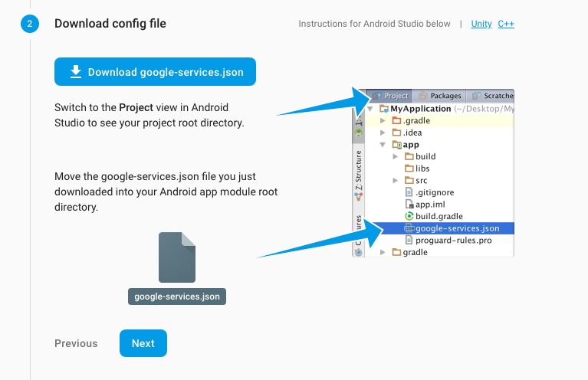Select the proguard-rules.pro file name
The width and height of the screenshot is (588, 380).
[454, 241]
